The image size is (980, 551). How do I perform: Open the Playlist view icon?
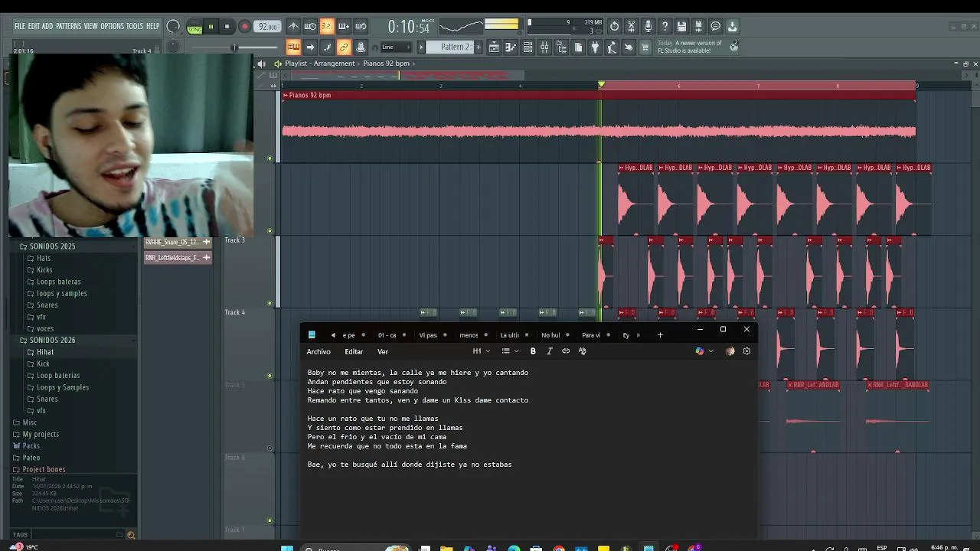pyautogui.click(x=494, y=47)
